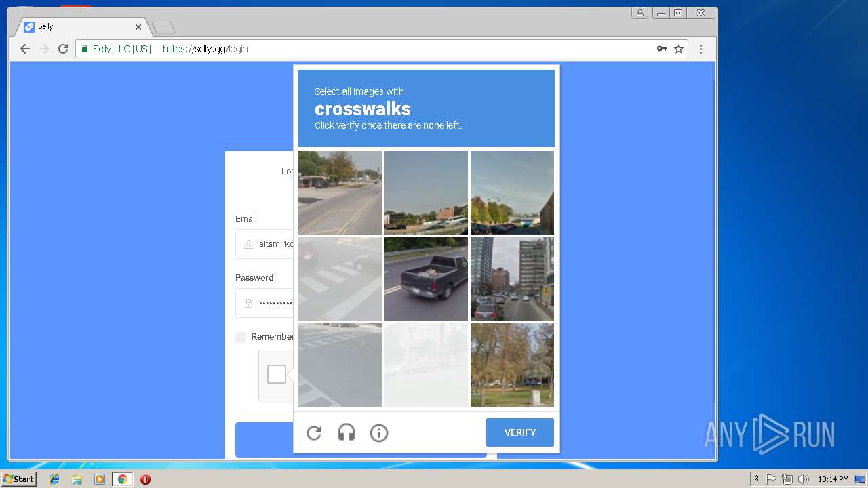Open a new browser tab
868x488 pixels.
[x=163, y=27]
